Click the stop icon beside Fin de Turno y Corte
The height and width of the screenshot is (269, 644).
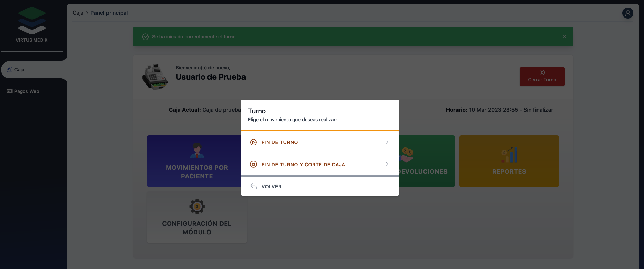[253, 165]
